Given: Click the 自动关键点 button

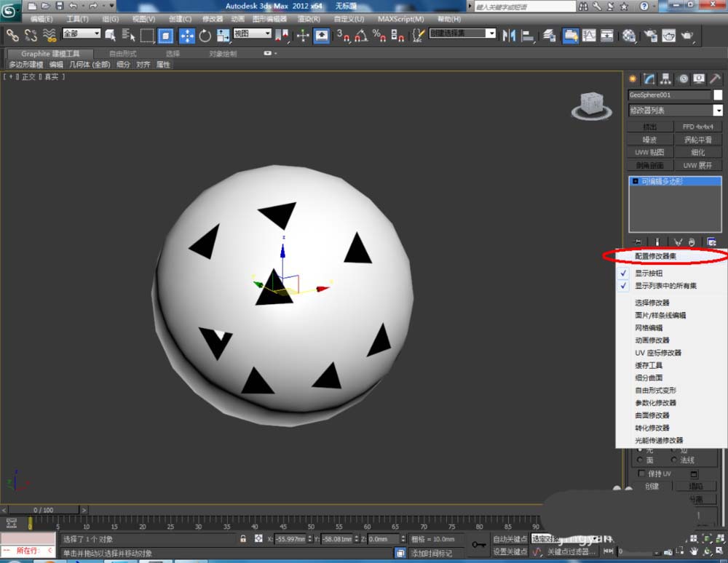Looking at the screenshot, I should coord(510,539).
